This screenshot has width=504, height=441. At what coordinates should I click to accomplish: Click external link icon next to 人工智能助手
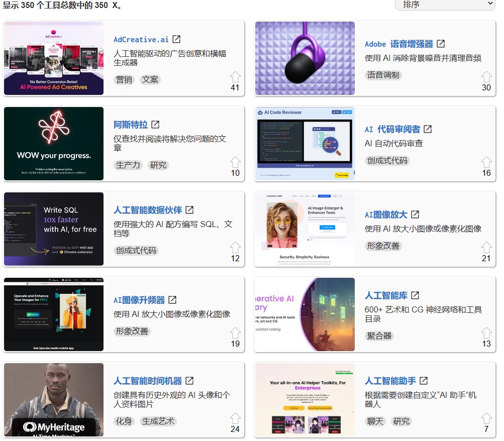pyautogui.click(x=424, y=381)
